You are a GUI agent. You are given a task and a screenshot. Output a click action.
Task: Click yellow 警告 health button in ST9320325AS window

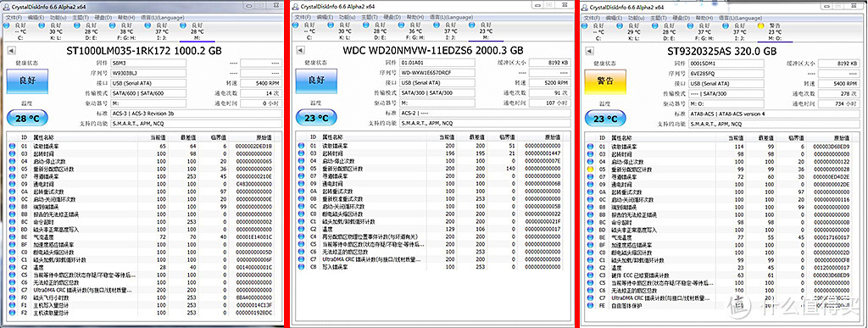pyautogui.click(x=606, y=81)
